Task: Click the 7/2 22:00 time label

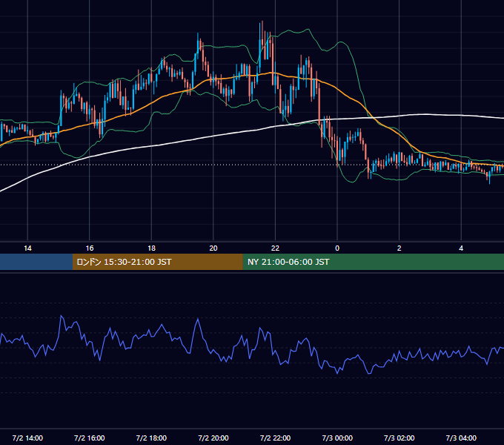Action: pos(275,438)
